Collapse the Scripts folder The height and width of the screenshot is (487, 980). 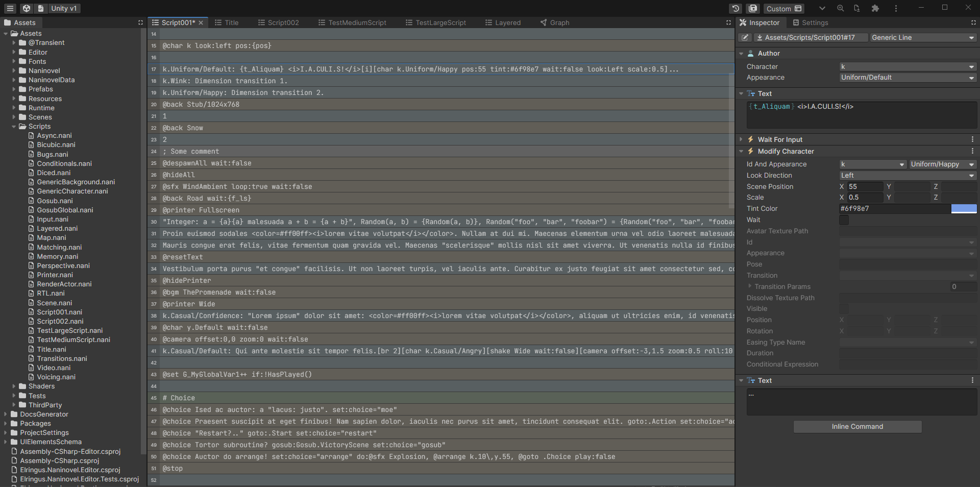(14, 127)
